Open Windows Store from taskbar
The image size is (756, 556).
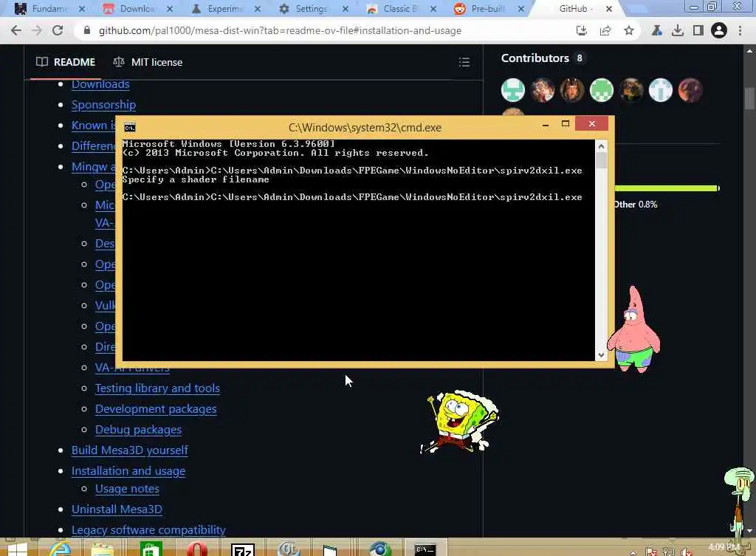(x=151, y=549)
